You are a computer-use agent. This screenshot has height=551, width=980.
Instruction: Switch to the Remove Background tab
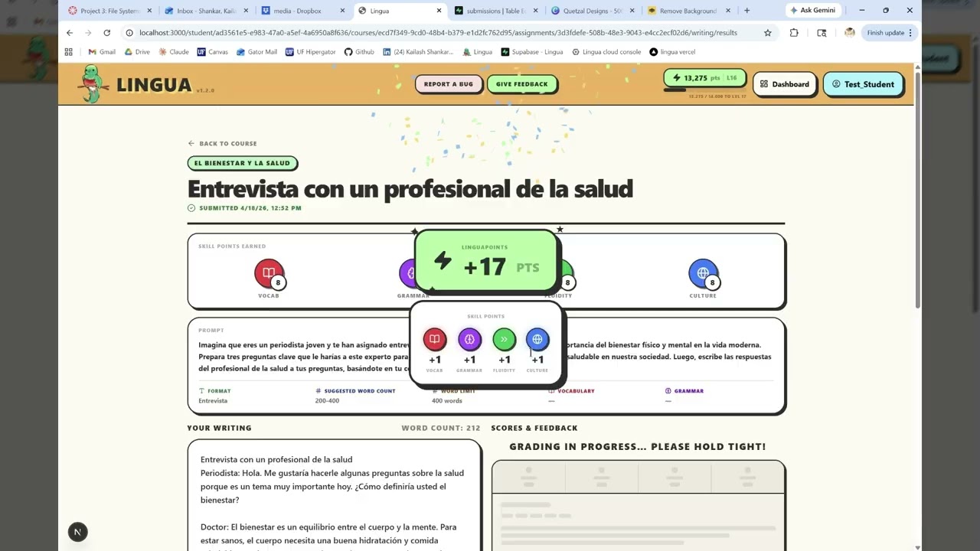689,11
